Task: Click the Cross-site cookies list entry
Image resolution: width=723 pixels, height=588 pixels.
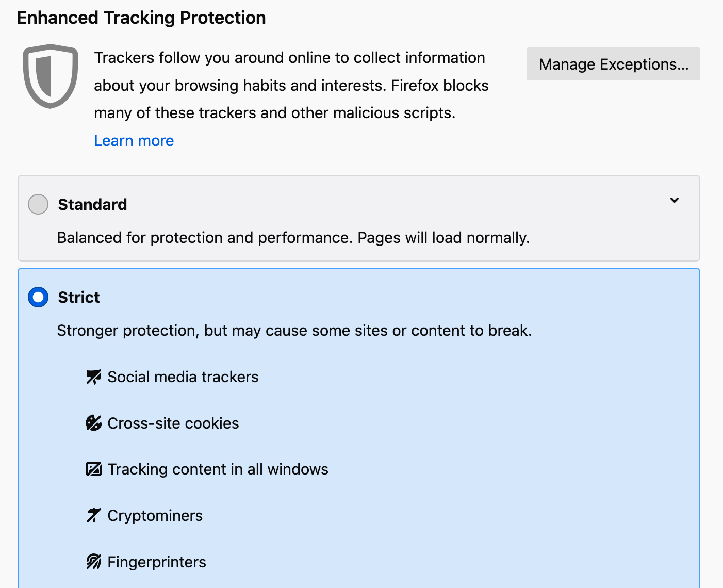Action: (173, 423)
